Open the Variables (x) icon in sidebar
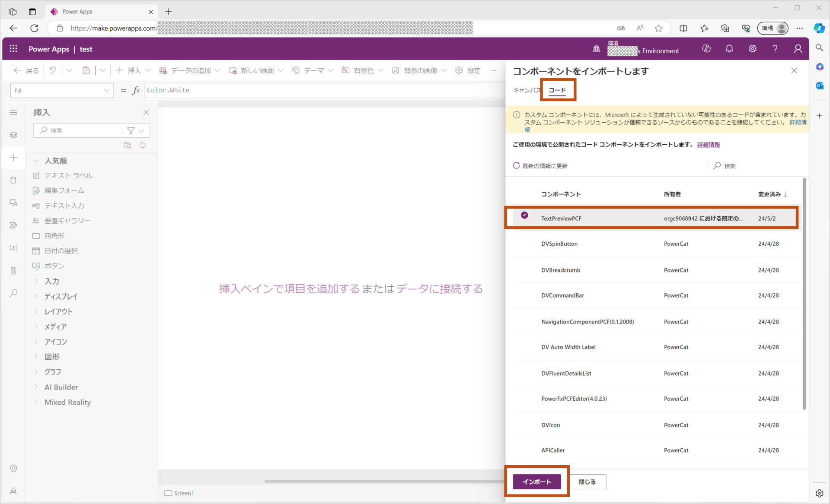 tap(13, 247)
